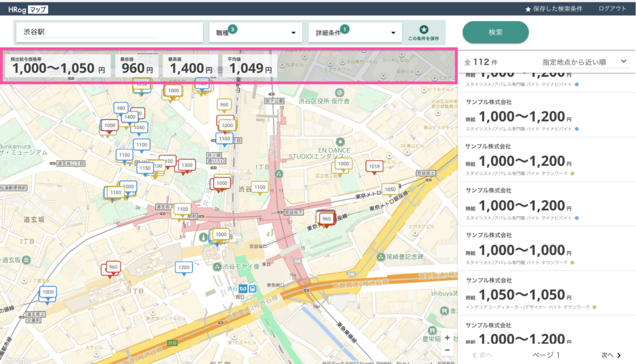Click the 最高値 1,400 円 stat box

click(x=190, y=66)
